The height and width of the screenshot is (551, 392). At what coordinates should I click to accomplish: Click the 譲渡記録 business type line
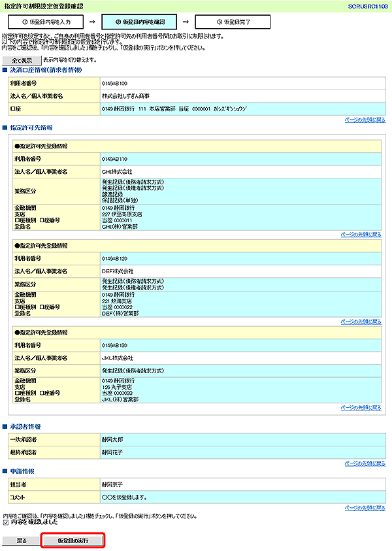tap(112, 194)
